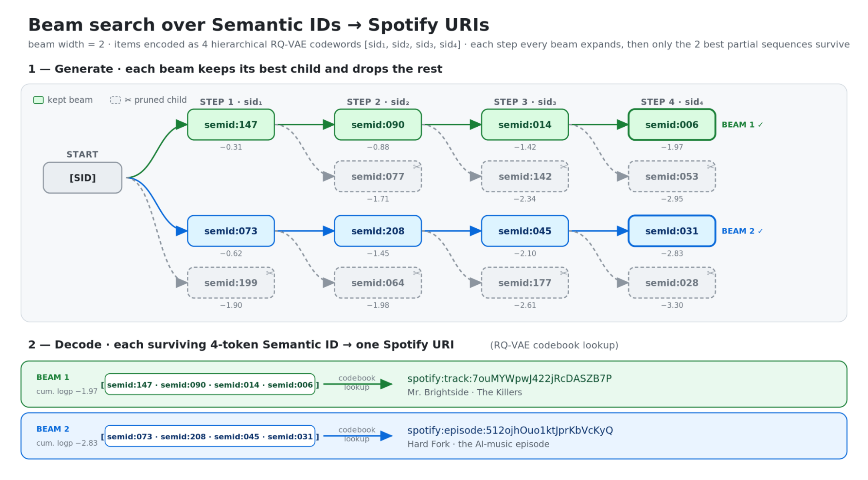The image size is (868, 480).
Task: Click the STEP 1 · sid₁ heading
Action: point(231,102)
